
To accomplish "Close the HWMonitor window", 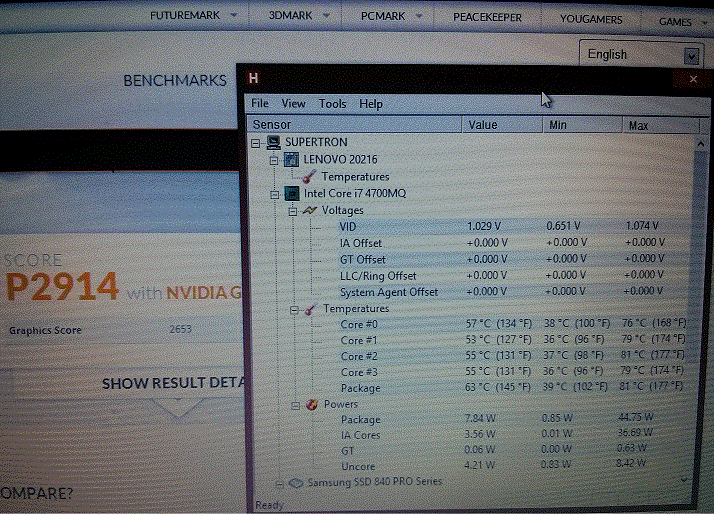I will coord(693,79).
